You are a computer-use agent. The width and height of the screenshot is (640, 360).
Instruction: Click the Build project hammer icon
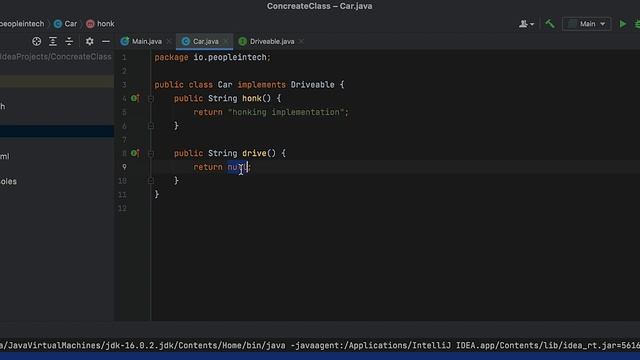pyautogui.click(x=550, y=24)
